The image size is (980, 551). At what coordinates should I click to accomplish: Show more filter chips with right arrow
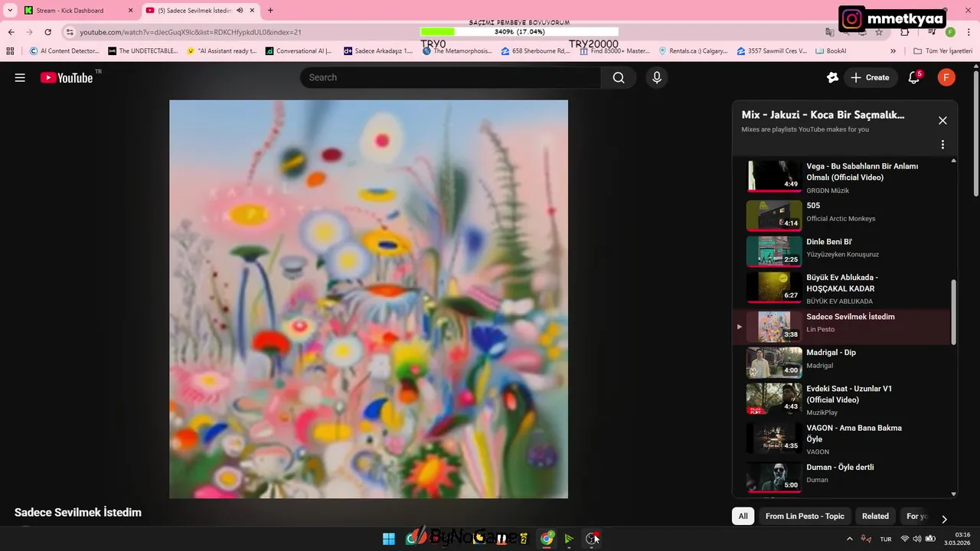pos(944,519)
